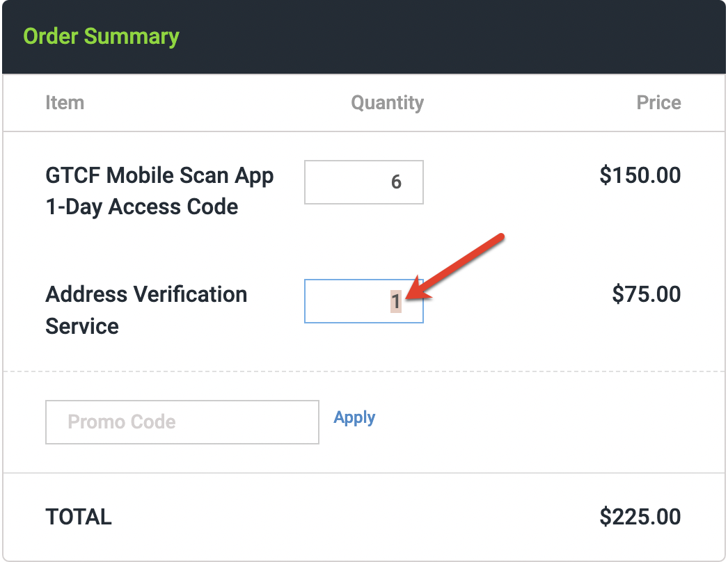
Task: Click the GTCF Mobile Scan App quantity field
Action: pos(363,182)
